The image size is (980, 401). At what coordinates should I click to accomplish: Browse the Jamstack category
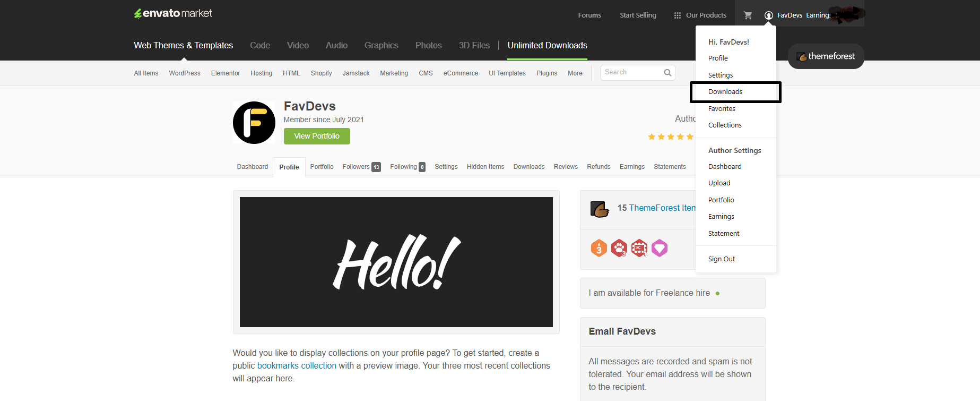point(356,73)
